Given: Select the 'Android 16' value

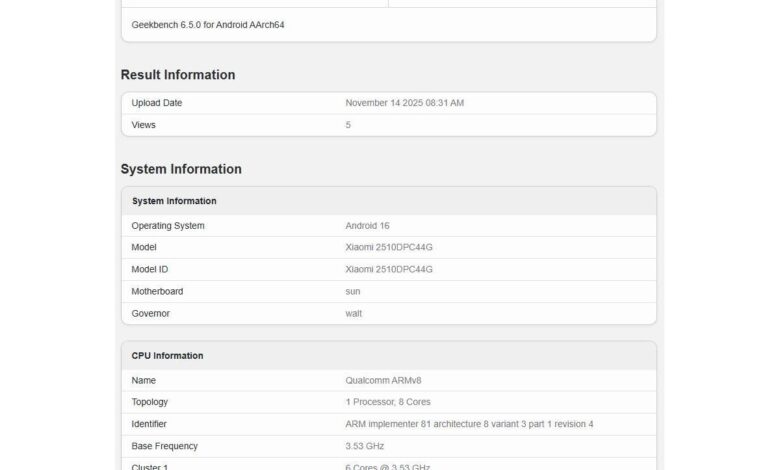Looking at the screenshot, I should (x=367, y=226).
